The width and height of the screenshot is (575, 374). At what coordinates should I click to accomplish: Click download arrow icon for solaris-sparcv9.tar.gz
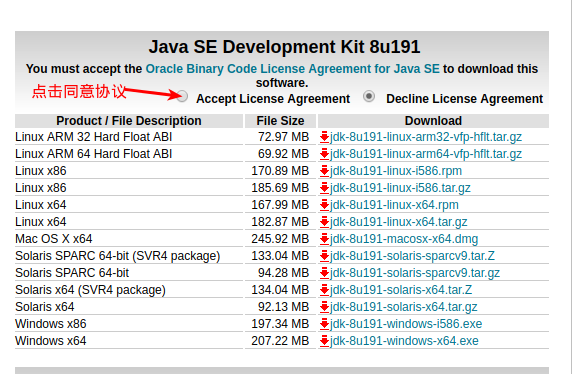[324, 273]
